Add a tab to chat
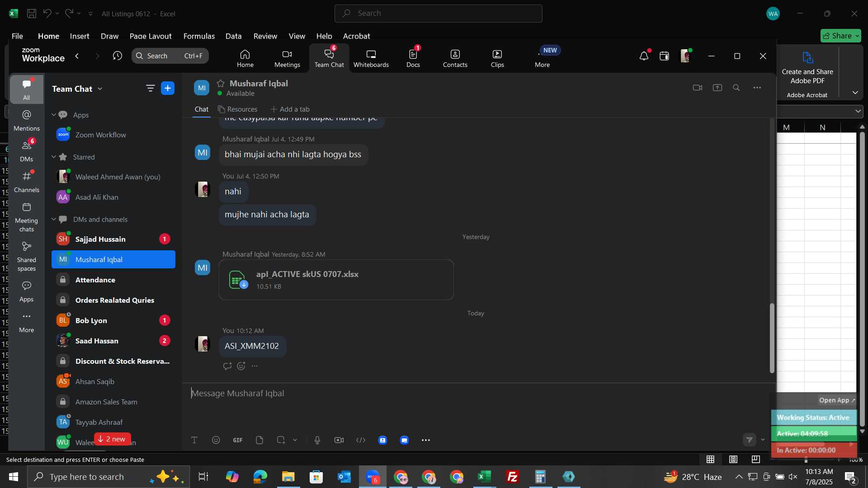This screenshot has width=868, height=488. [290, 109]
